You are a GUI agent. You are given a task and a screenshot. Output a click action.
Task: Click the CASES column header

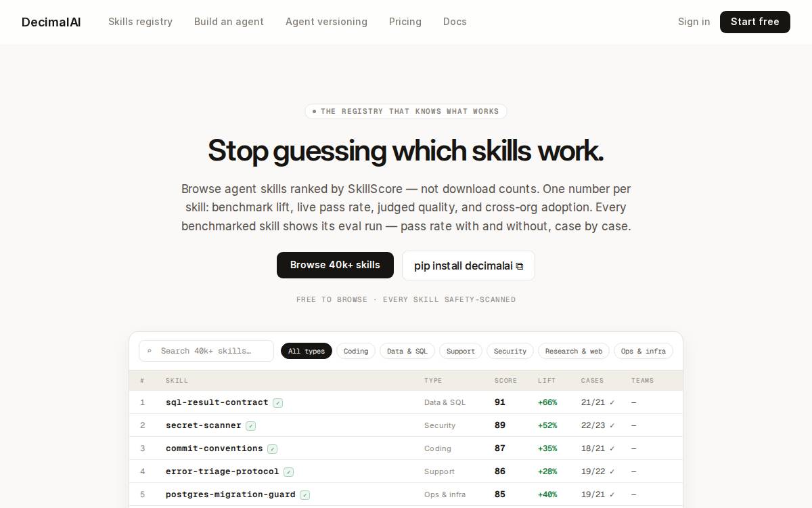click(x=592, y=381)
